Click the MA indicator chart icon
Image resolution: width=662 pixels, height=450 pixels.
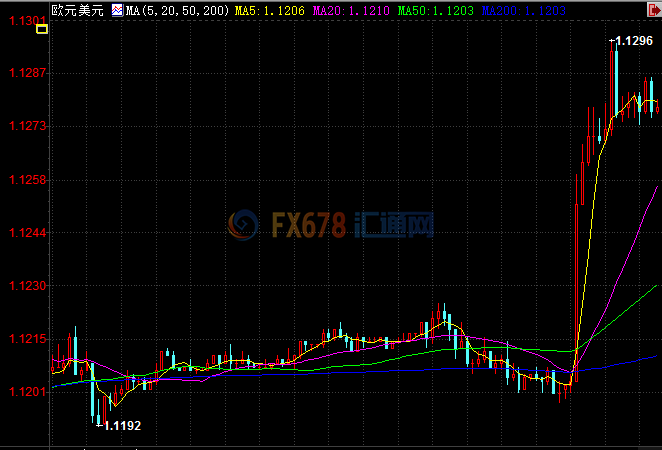coord(117,10)
